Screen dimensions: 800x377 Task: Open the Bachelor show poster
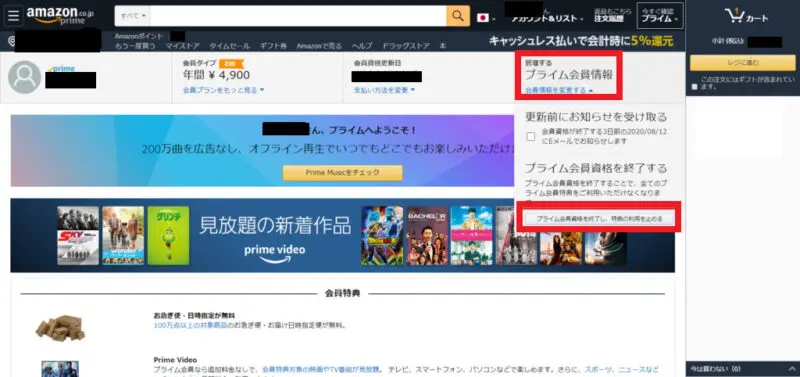427,235
